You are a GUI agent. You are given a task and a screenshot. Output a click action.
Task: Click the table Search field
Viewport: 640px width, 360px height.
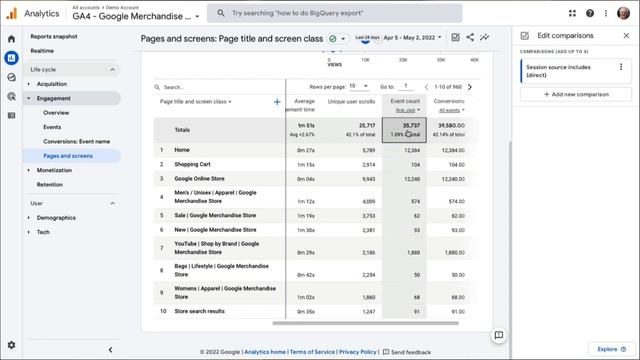click(x=219, y=87)
